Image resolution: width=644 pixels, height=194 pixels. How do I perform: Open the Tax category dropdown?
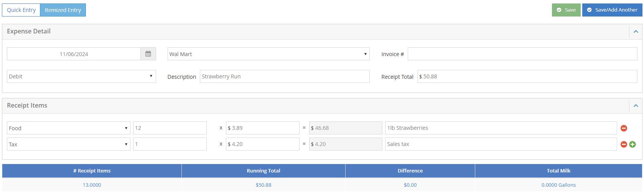click(69, 144)
